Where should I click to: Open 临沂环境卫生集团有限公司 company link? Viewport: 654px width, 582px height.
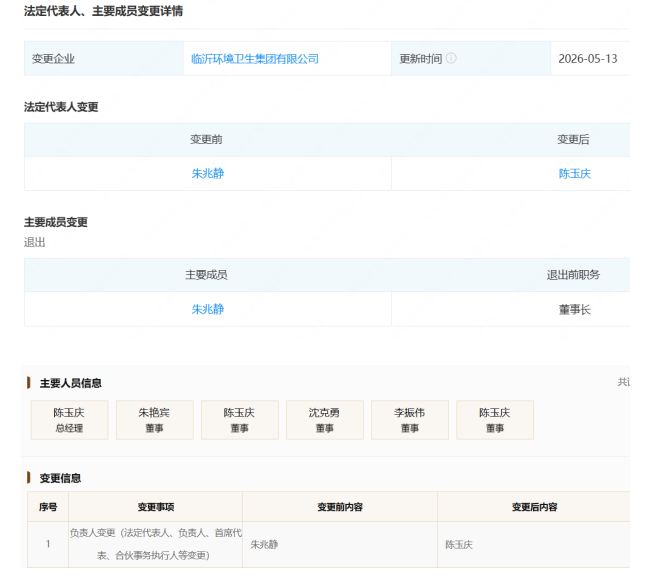click(x=254, y=59)
